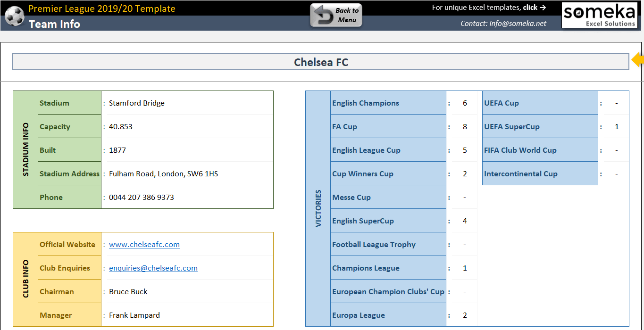Select the FIFA Club World Cup cell
Screen dimensions: 644x330
pos(540,150)
